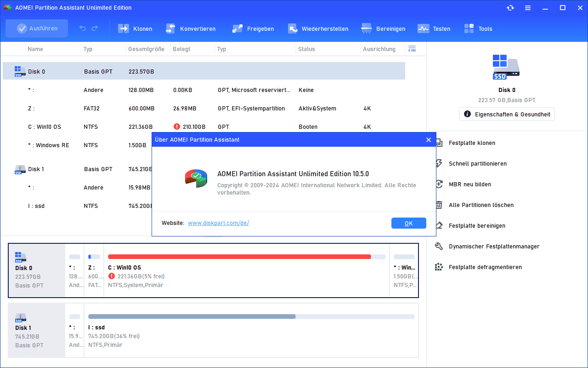The height and width of the screenshot is (368, 588).
Task: Open the Tools toolbar menu
Action: [478, 29]
